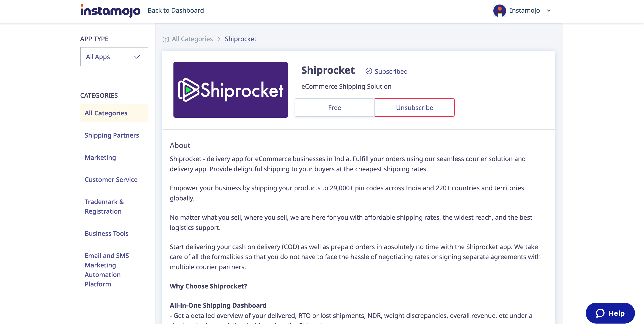Viewport: 644px width, 324px height.
Task: Open the Shipping Partners category
Action: [111, 135]
